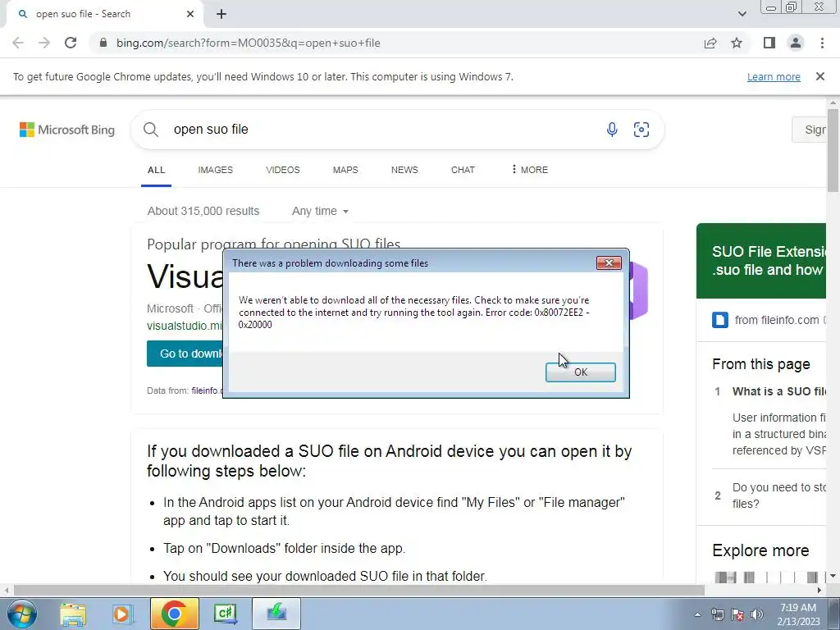Open the fileinfo data source link
840x630 pixels.
click(x=206, y=390)
